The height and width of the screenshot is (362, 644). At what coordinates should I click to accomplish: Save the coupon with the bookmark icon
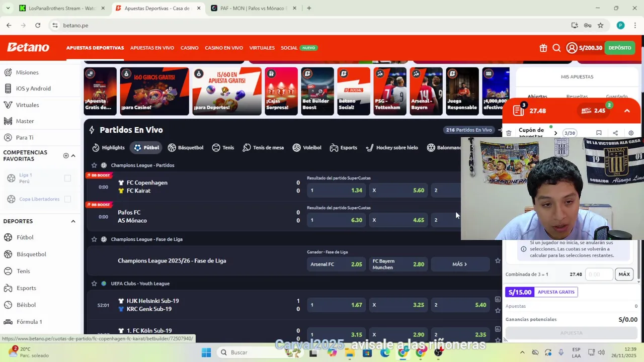click(599, 133)
